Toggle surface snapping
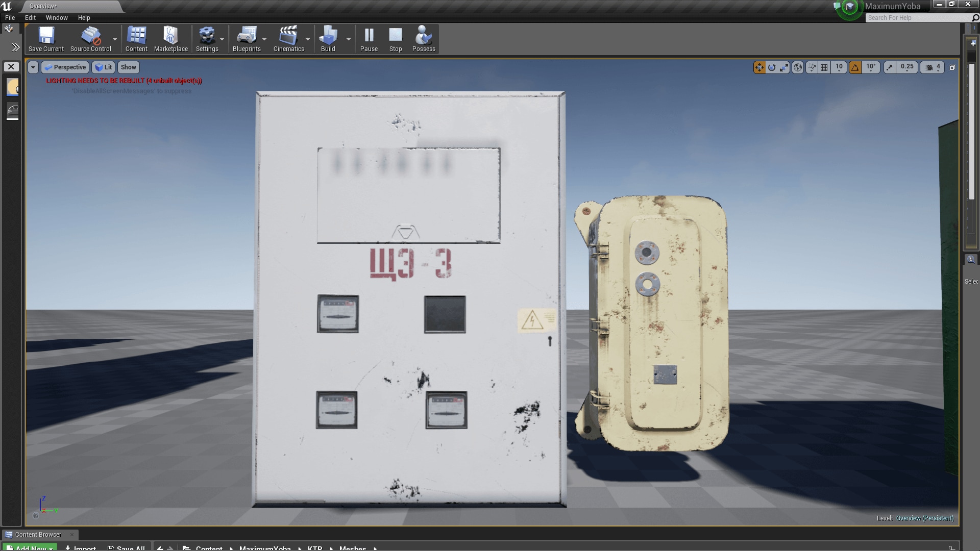Image resolution: width=980 pixels, height=551 pixels. [812, 67]
